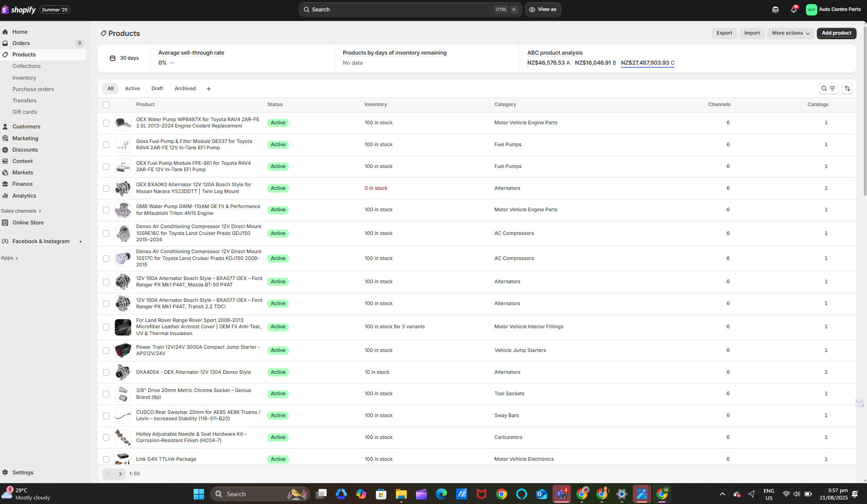Click the Add product button
This screenshot has width=867, height=504.
(836, 33)
